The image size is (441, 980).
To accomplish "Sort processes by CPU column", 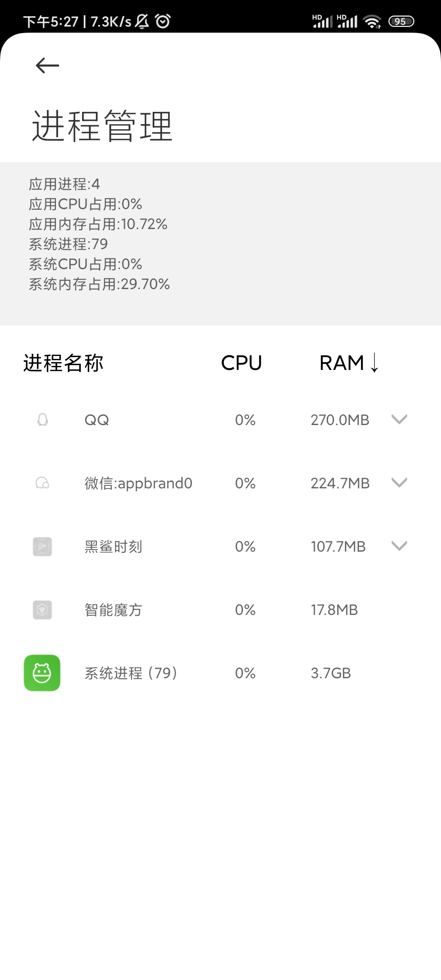I will 241,363.
